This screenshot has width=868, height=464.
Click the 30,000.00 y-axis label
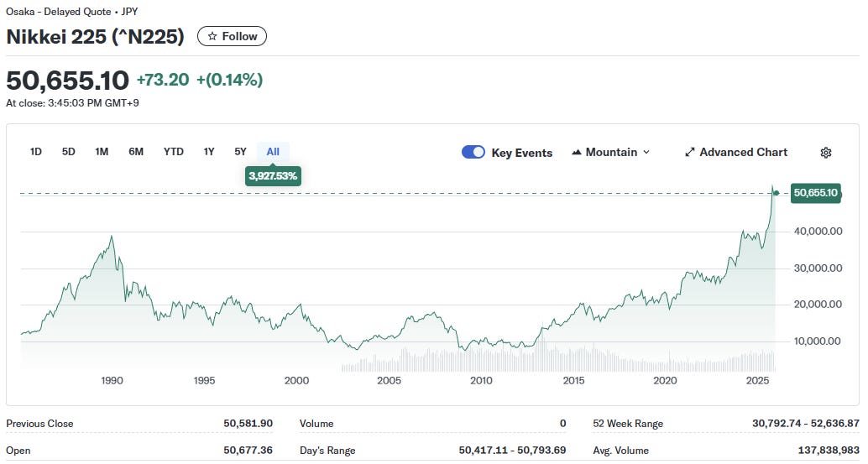(818, 268)
